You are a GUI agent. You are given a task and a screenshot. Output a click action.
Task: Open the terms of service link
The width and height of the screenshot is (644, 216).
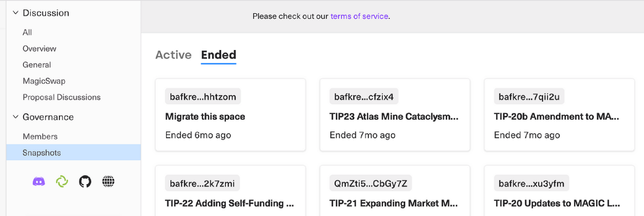point(360,16)
